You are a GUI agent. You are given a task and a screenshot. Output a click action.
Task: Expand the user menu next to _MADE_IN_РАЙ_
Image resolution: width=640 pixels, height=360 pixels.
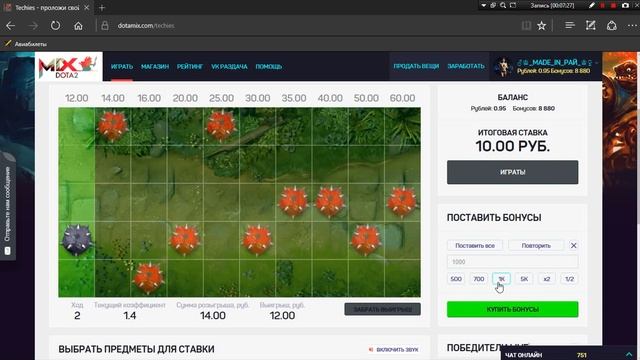pyautogui.click(x=596, y=62)
